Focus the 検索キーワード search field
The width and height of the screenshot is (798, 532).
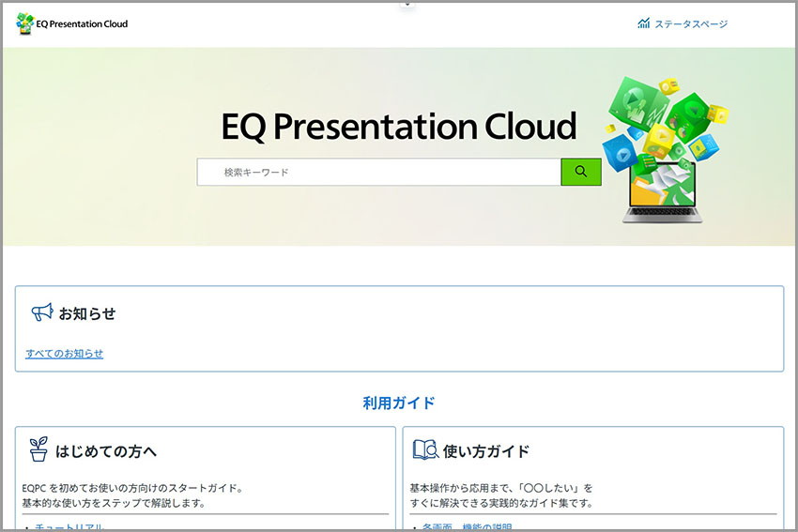tap(379, 172)
